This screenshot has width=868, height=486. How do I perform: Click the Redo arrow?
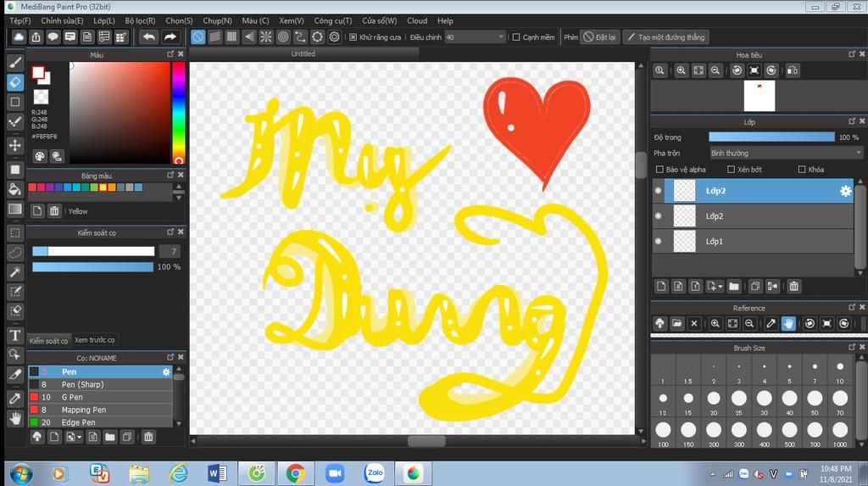[170, 37]
